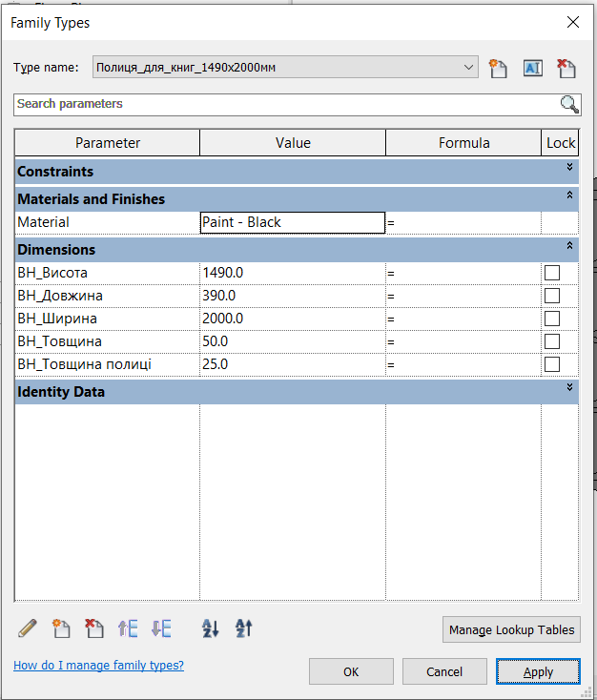Click the Rename Type icon
The height and width of the screenshot is (700, 597).
(532, 68)
